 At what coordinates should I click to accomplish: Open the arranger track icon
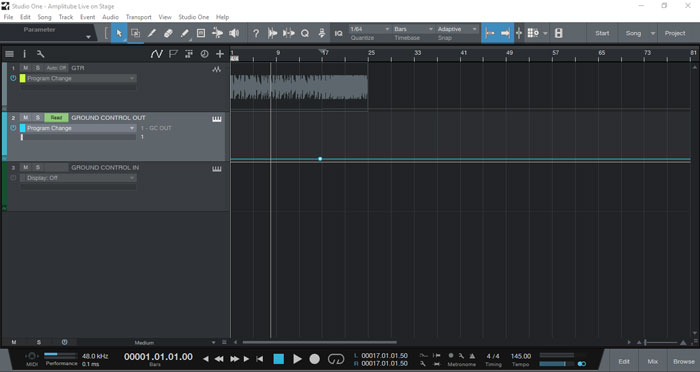[189, 54]
